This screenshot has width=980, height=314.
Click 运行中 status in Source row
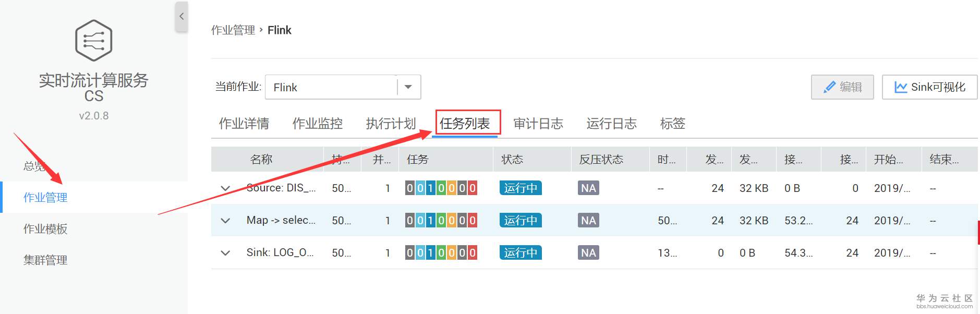coord(521,188)
